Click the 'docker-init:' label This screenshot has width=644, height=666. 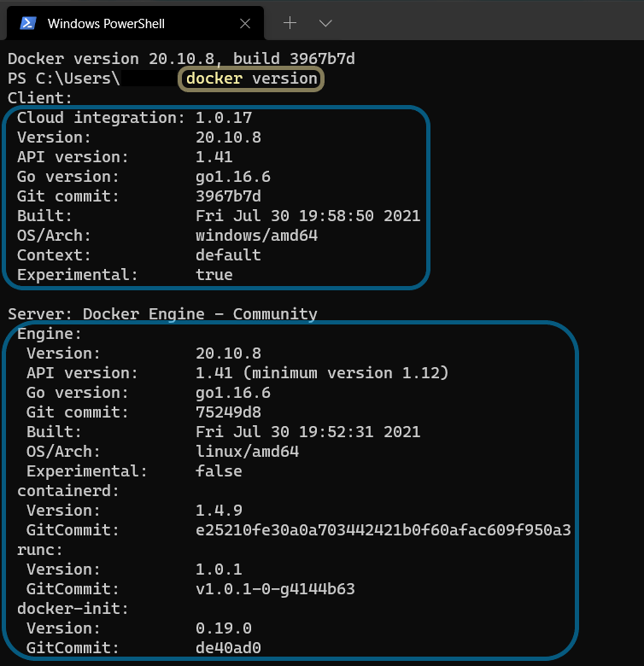click(73, 609)
